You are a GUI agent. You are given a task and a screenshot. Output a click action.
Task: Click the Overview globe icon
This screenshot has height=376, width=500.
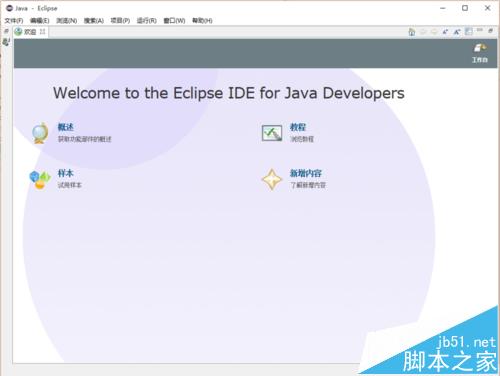click(40, 133)
